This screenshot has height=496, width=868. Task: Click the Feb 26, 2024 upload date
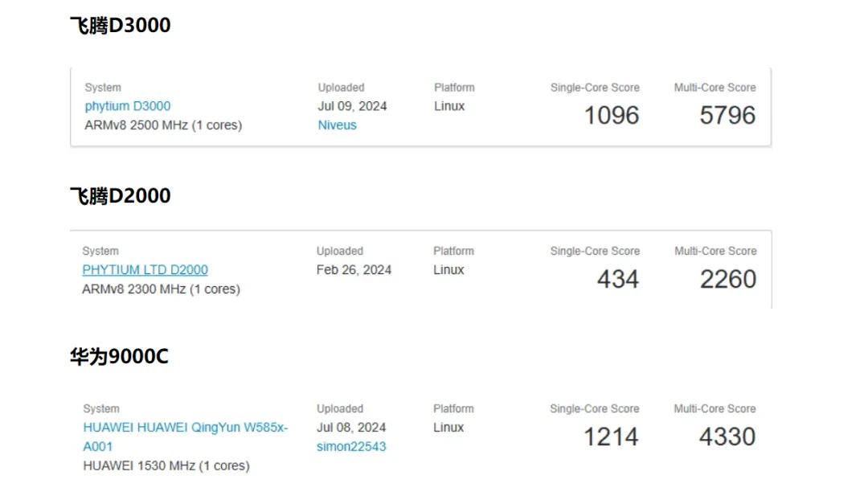354,270
